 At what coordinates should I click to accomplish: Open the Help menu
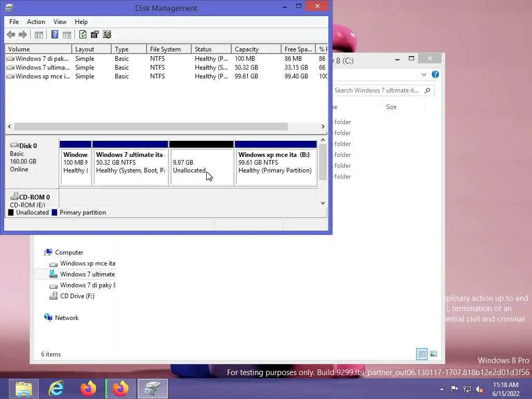click(81, 22)
